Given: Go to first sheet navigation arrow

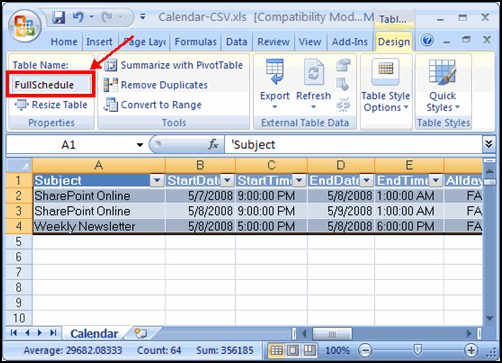Looking at the screenshot, I should (x=14, y=333).
